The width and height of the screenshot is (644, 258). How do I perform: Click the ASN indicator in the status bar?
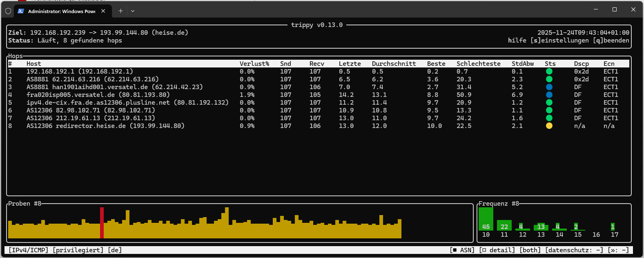pos(462,250)
